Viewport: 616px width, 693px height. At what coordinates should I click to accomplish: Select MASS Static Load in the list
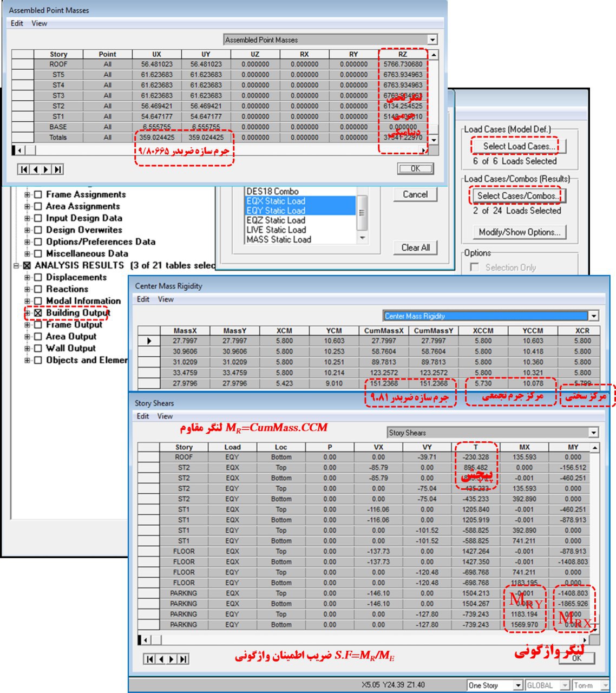300,239
